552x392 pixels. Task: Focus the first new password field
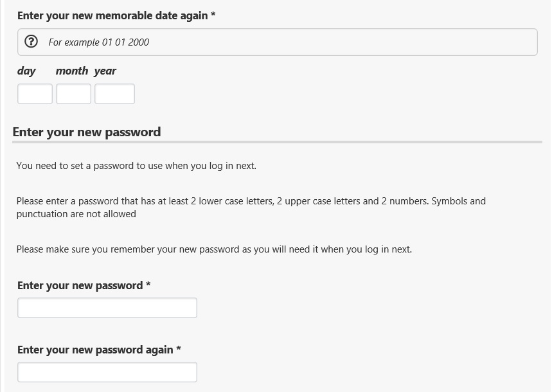(107, 308)
